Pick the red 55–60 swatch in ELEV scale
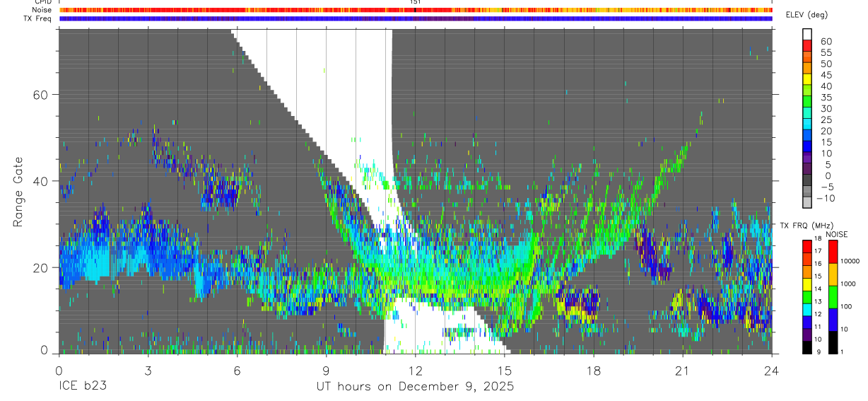 pyautogui.click(x=807, y=45)
